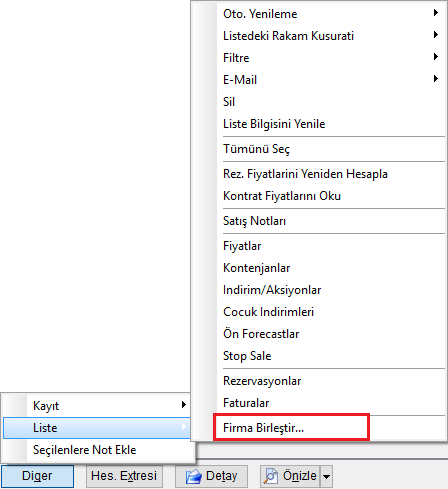Image resolution: width=448 pixels, height=489 pixels.
Task: Open the dropdown arrow beside Önizle
Action: [x=327, y=476]
